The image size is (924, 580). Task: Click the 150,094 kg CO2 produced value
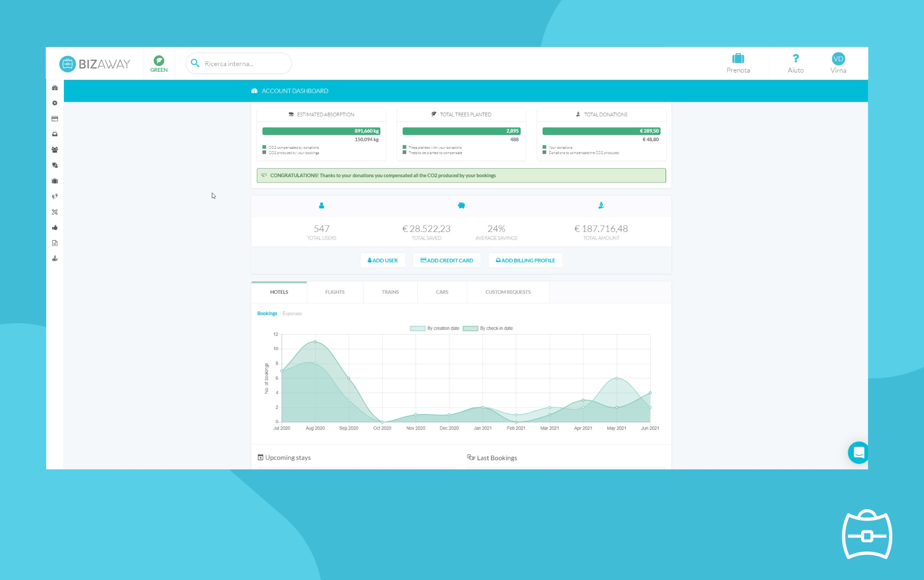pos(367,140)
